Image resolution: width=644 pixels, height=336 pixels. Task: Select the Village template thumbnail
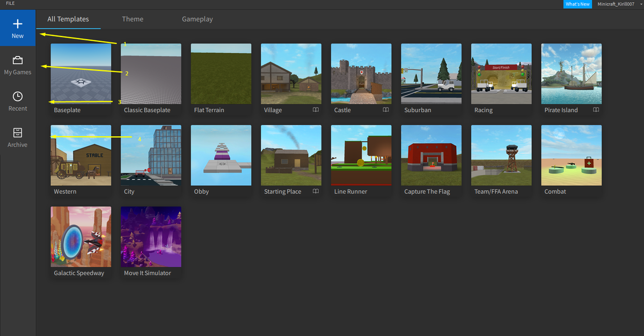click(x=291, y=74)
